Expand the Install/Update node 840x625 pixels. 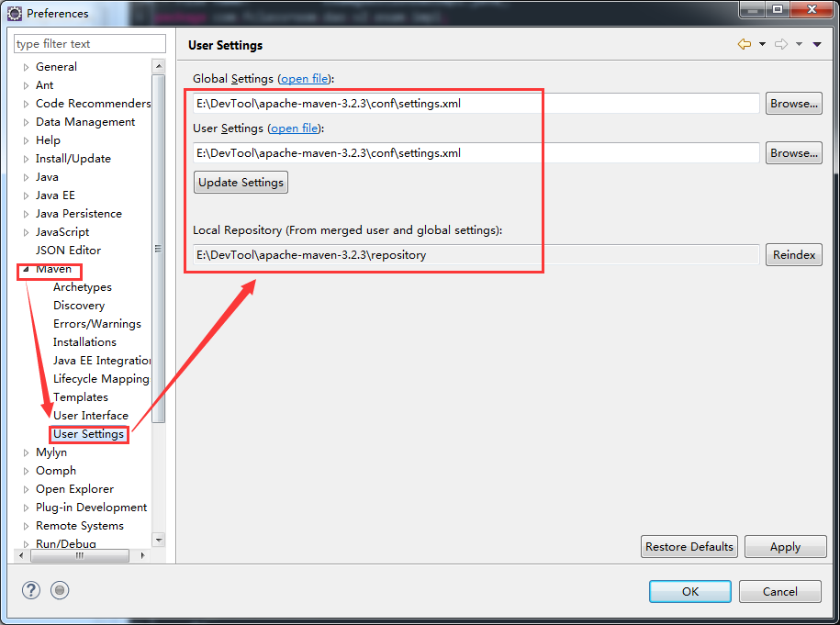click(26, 159)
